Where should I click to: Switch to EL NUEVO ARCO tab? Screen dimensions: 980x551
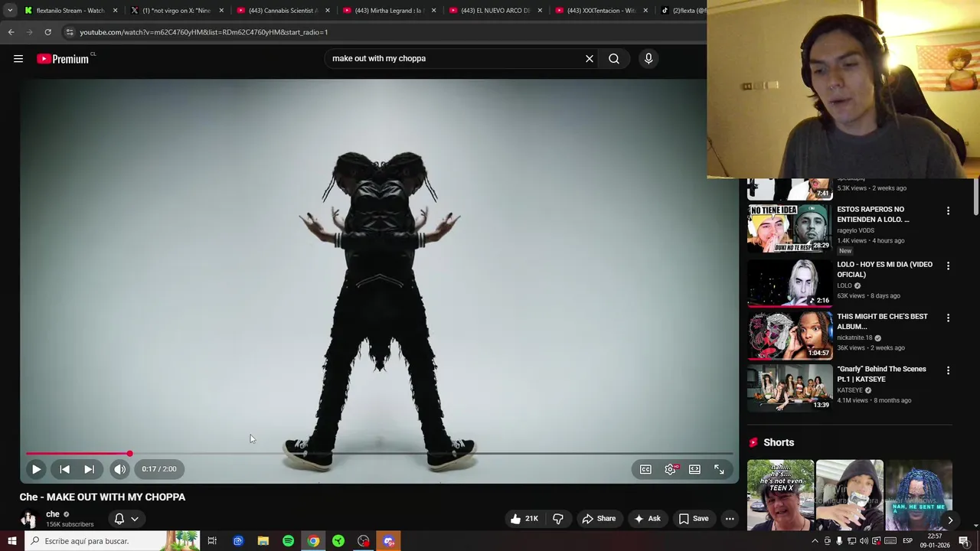coord(495,11)
